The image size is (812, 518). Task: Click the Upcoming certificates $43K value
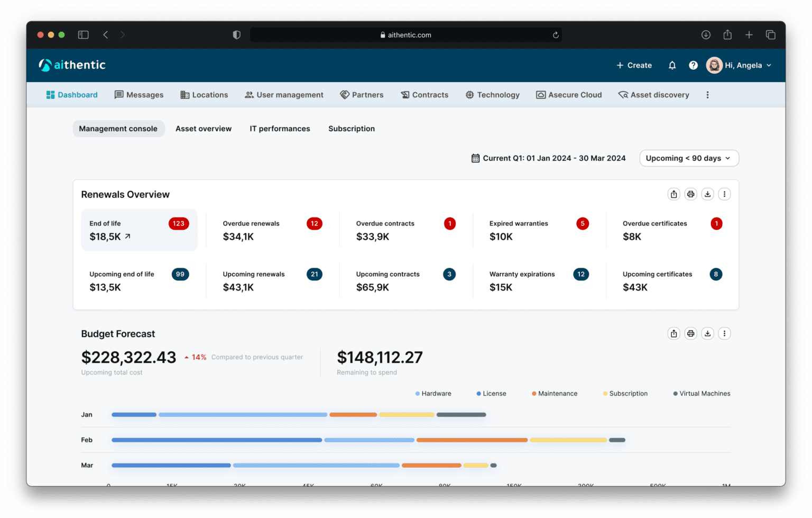635,287
